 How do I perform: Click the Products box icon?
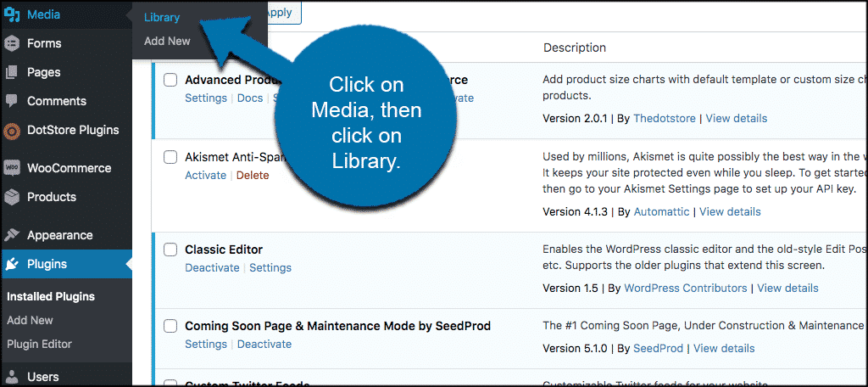pos(12,197)
